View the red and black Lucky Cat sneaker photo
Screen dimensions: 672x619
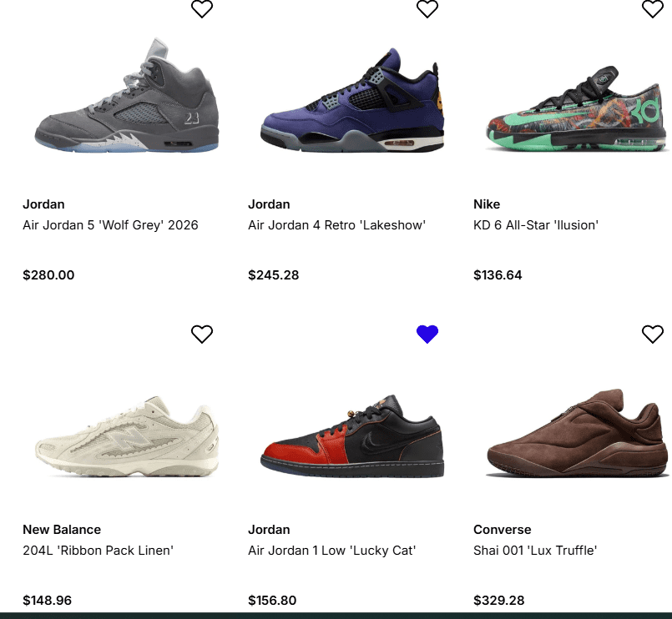352,438
